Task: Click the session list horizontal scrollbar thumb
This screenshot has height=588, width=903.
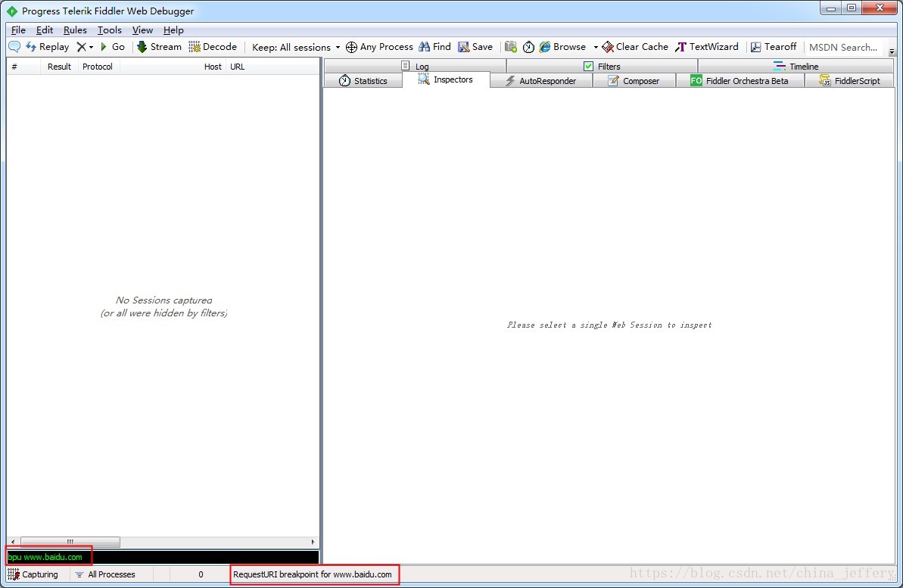Action: pos(70,542)
